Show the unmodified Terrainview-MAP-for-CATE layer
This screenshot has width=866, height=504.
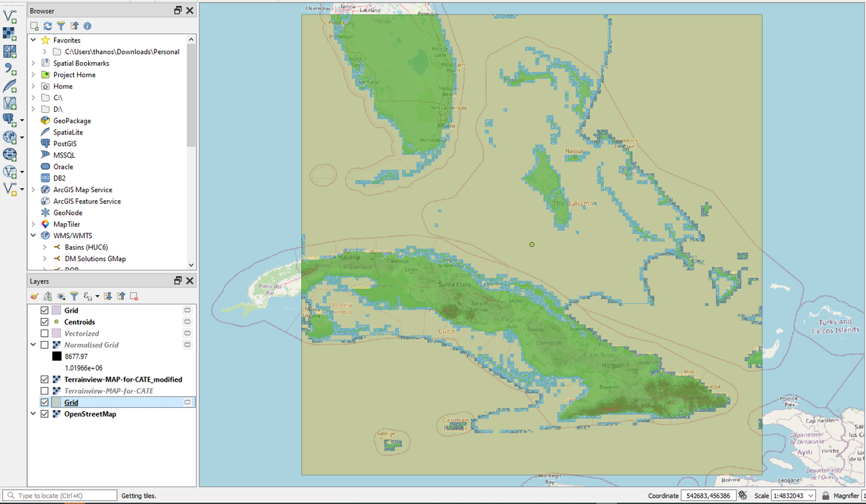click(45, 391)
